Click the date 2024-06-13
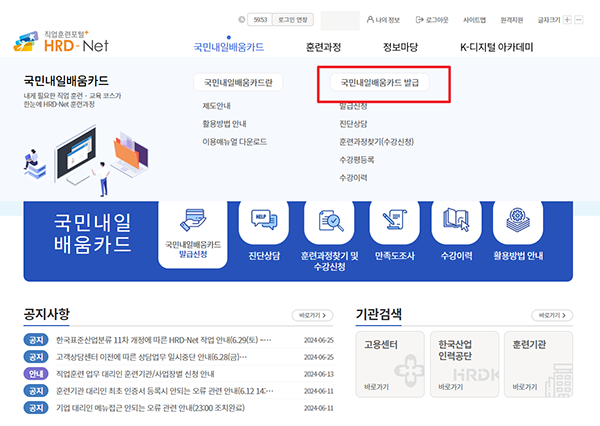600x426 pixels. 319,374
